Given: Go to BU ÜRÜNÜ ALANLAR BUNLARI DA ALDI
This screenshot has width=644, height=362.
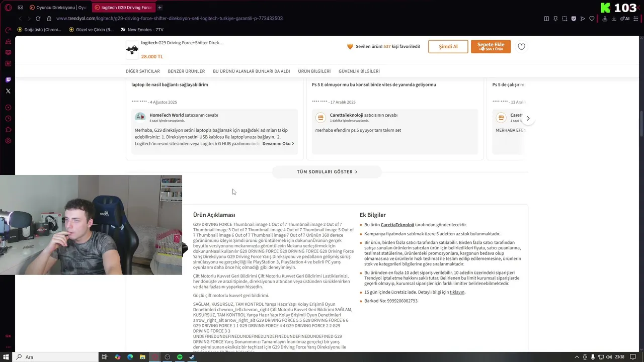Looking at the screenshot, I should click(252, 71).
